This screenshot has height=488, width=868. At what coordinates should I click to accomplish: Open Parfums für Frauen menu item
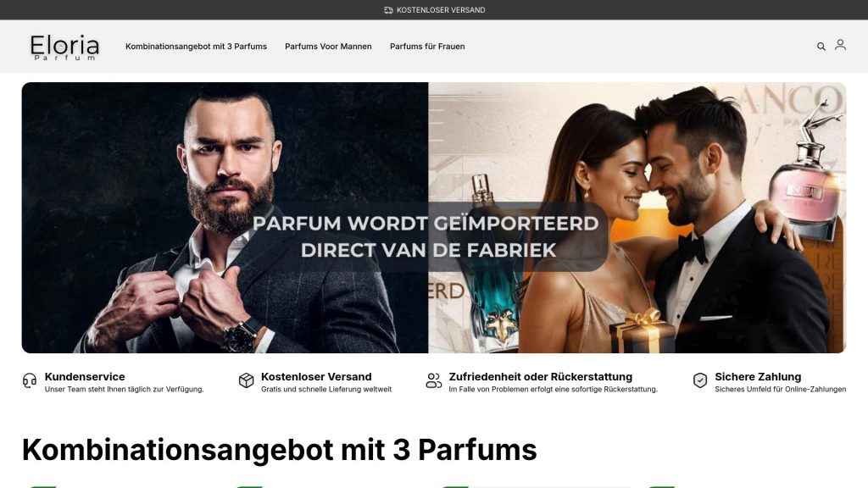click(427, 47)
